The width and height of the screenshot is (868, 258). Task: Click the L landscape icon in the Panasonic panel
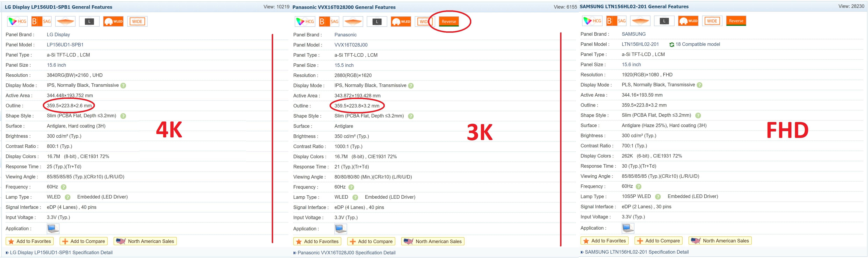(x=377, y=22)
